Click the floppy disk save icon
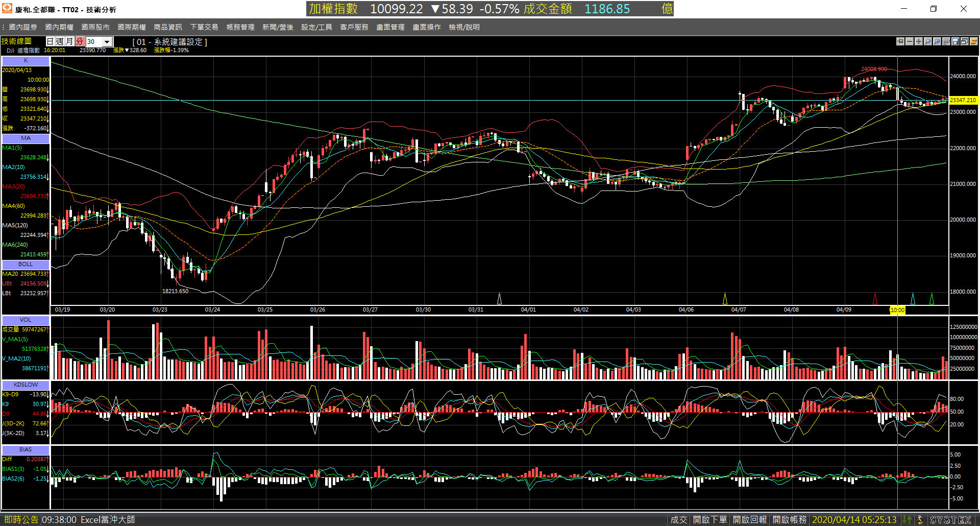The image size is (980, 526). point(955,41)
